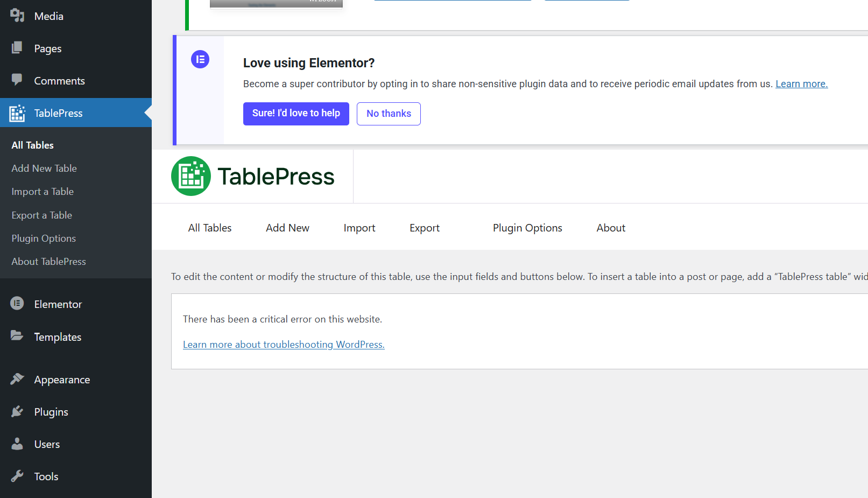Image resolution: width=868 pixels, height=498 pixels.
Task: Open the Templates sidebar menu
Action: pyautogui.click(x=76, y=337)
